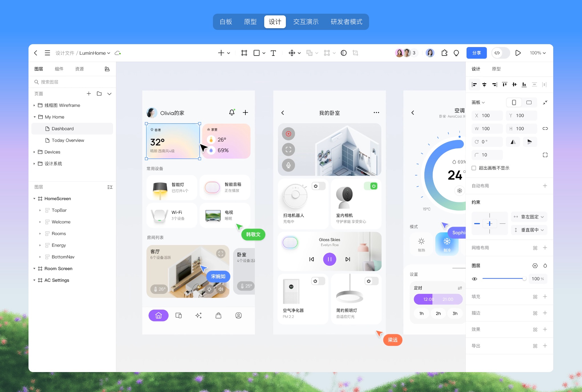The width and height of the screenshot is (582, 392).
Task: Click the play preview icon
Action: [x=518, y=53]
